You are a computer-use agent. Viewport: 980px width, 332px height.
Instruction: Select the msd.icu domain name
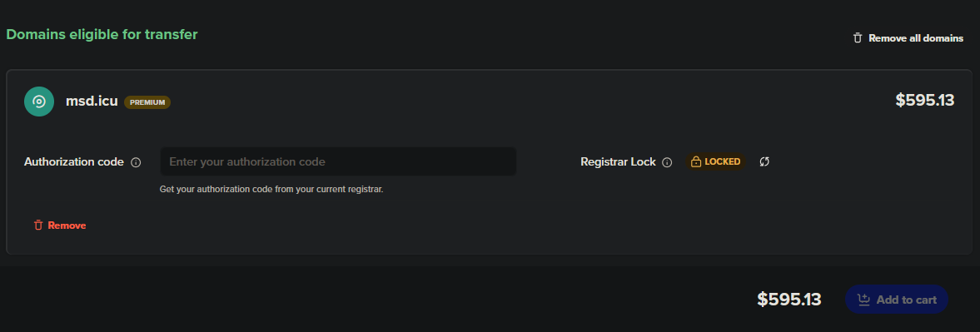(x=92, y=102)
